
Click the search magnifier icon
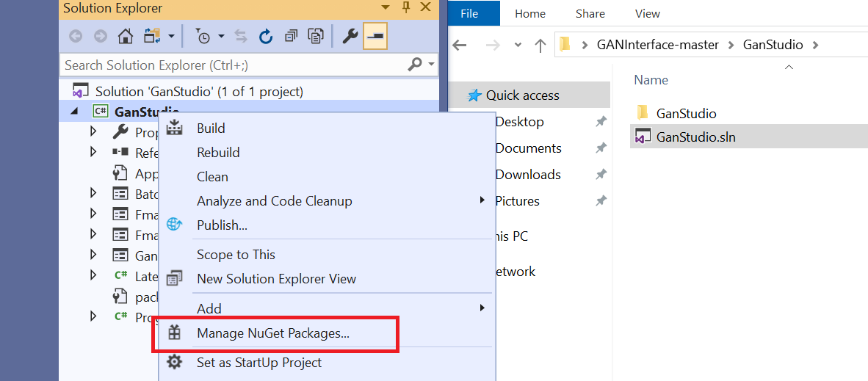[415, 65]
